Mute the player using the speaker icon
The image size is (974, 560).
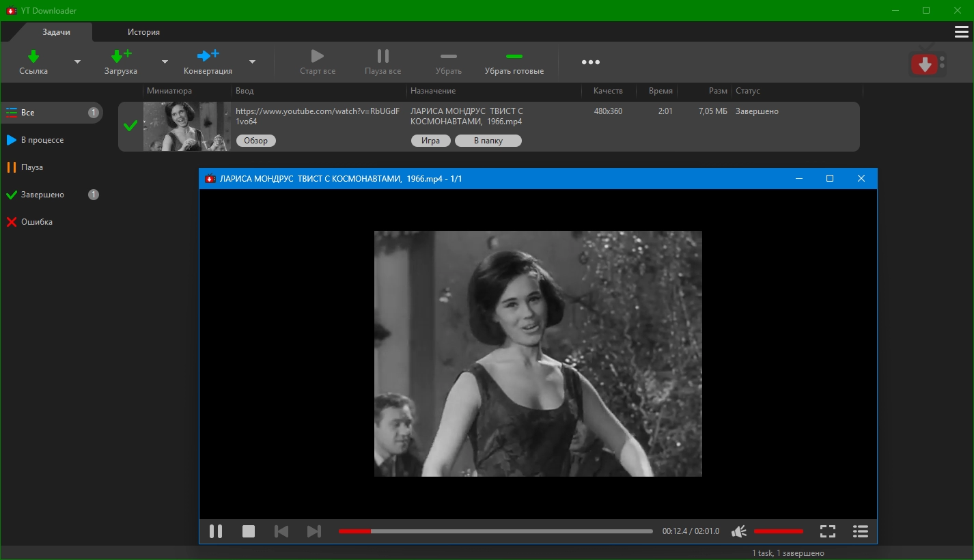click(x=738, y=531)
